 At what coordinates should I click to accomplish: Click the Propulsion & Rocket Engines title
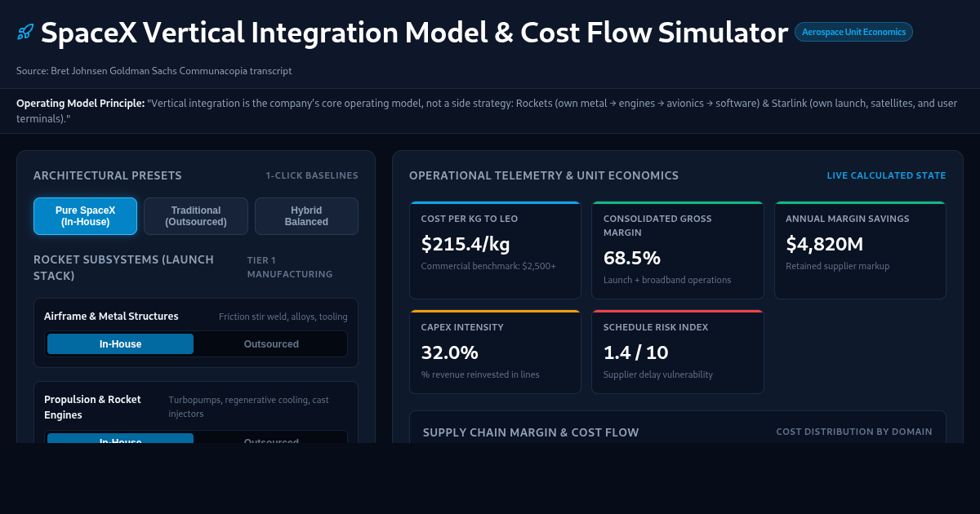coord(92,407)
